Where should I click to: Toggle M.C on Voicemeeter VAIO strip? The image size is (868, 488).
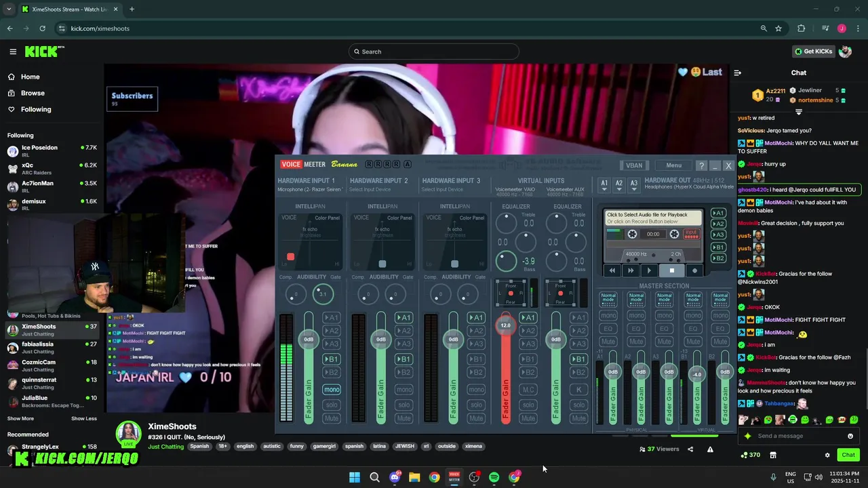point(528,390)
